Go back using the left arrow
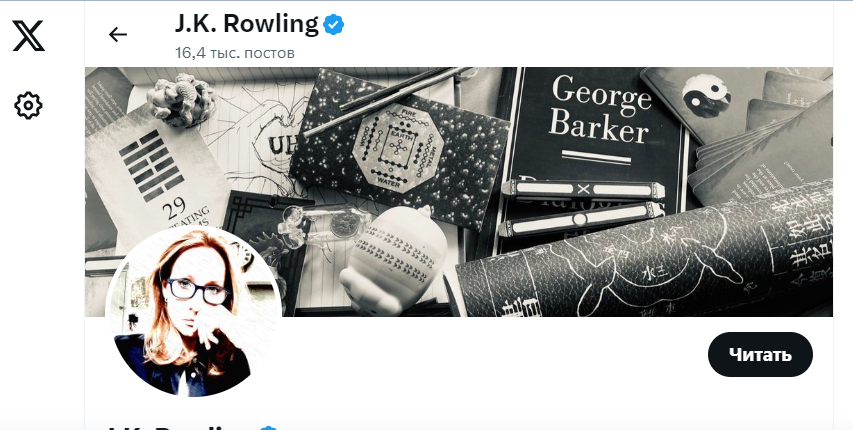 [118, 35]
